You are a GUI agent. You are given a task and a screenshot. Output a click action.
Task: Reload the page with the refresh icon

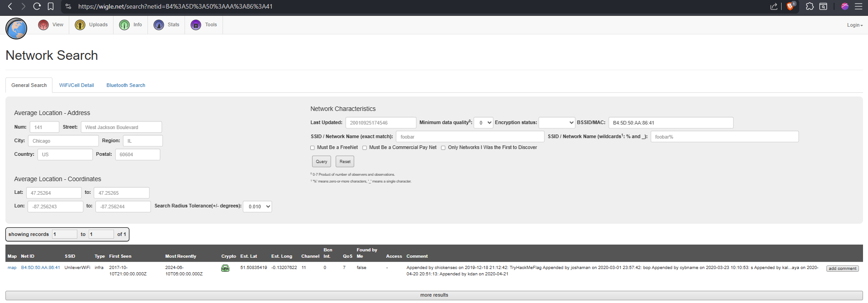click(37, 6)
